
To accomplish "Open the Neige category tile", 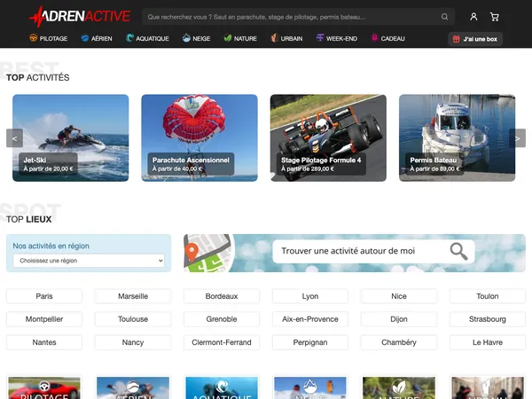I will [x=310, y=387].
